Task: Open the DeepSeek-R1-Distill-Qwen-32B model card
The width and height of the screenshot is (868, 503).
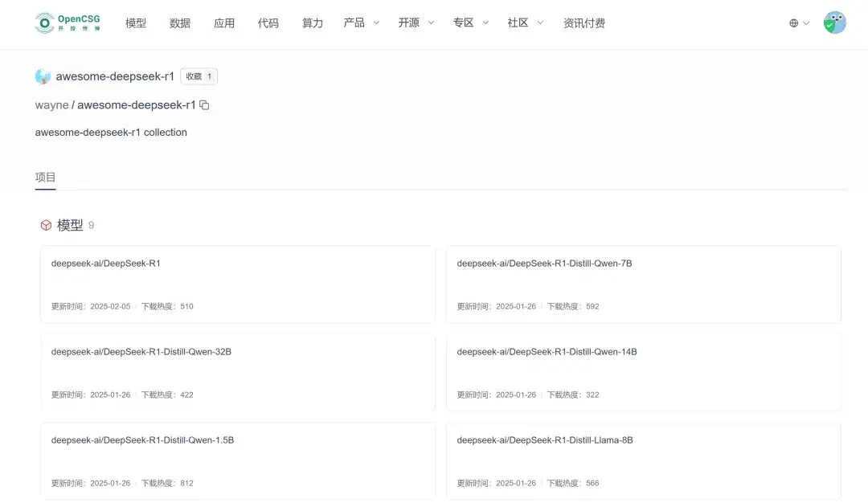Action: coord(238,372)
